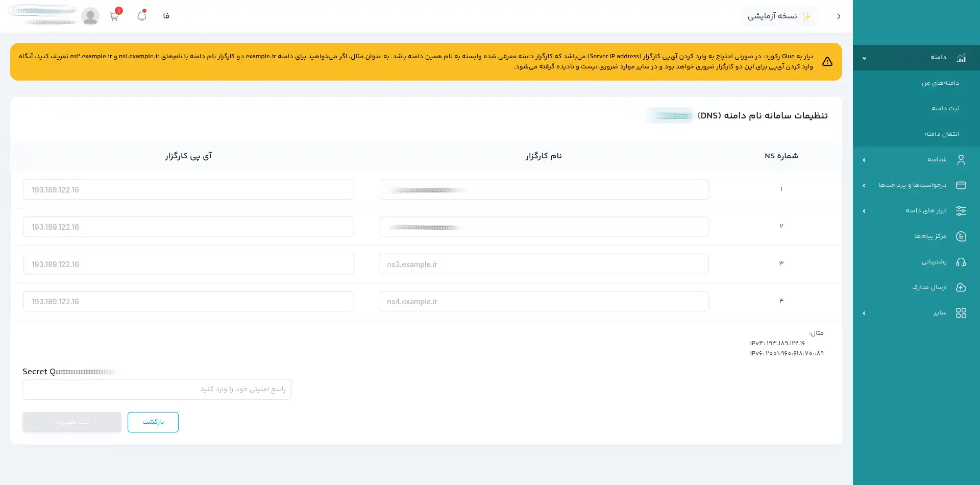Screen dimensions: 980x485
Task: Open notifications bell icon
Action: pyautogui.click(x=141, y=16)
